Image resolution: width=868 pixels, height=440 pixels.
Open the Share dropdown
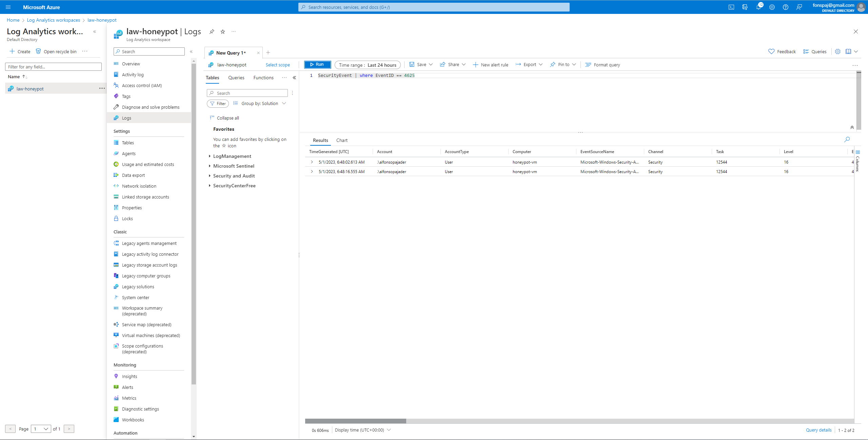point(453,65)
